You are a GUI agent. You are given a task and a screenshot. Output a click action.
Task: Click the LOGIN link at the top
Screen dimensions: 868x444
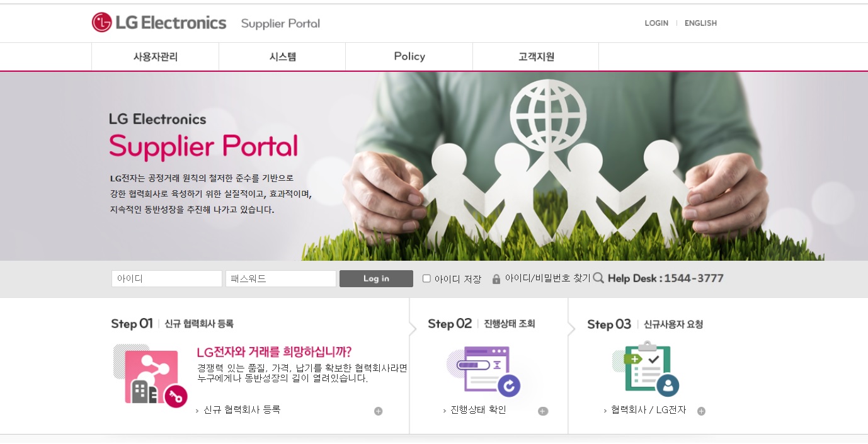point(656,23)
